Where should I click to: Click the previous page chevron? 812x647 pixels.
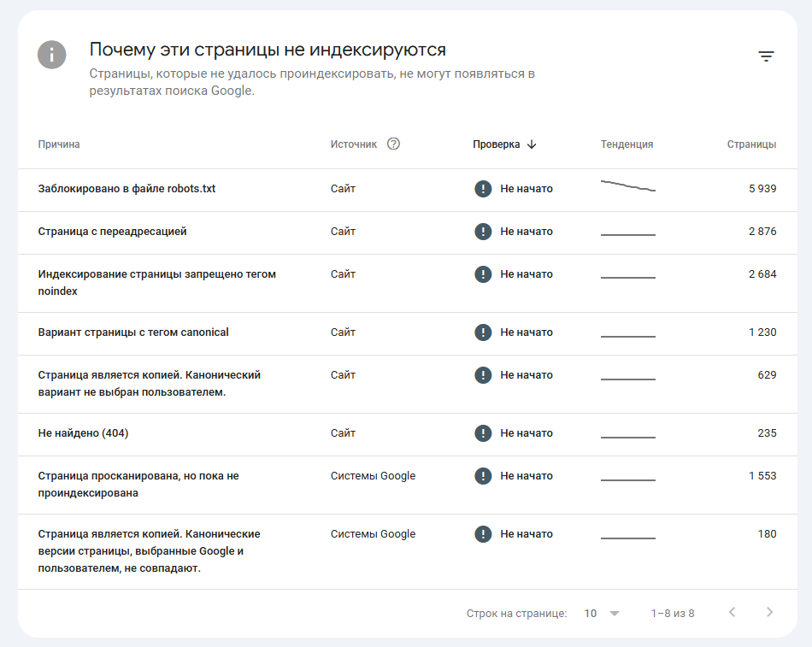732,613
